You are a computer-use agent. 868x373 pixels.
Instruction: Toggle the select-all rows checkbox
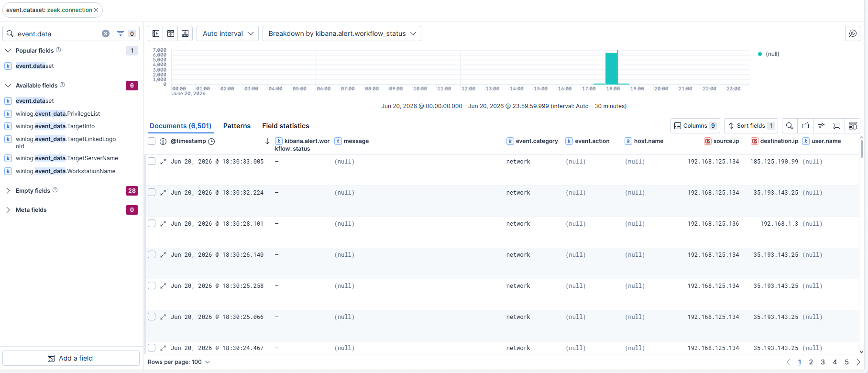152,141
